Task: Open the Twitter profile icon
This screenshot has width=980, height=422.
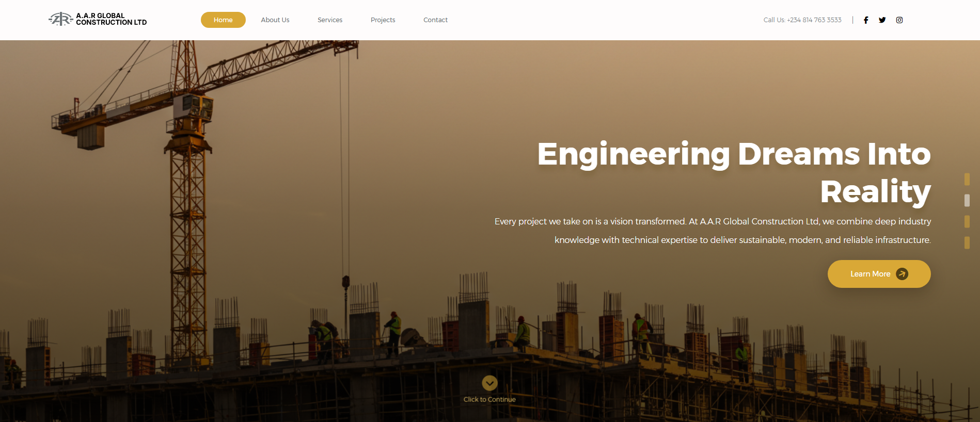Action: point(882,20)
